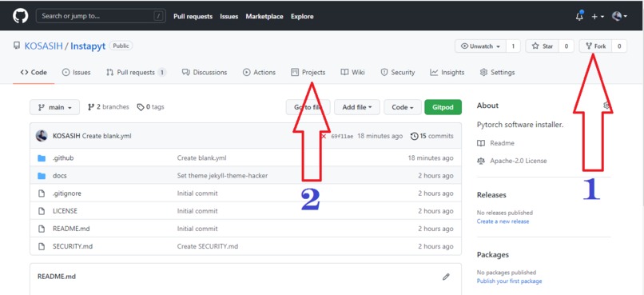This screenshot has width=644, height=295.
Task: Click the file icon beside LICENSE
Action: coord(42,211)
